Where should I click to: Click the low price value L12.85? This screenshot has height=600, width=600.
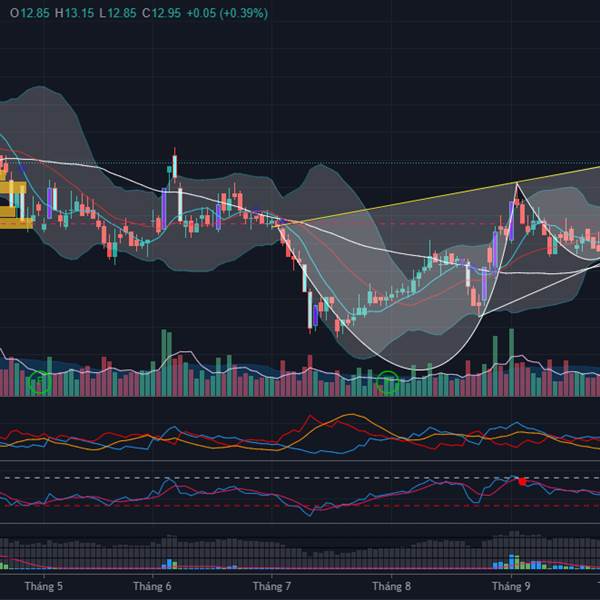tap(117, 13)
